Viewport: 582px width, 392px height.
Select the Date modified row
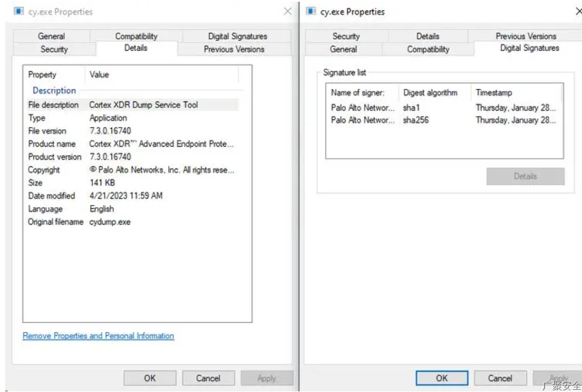[132, 196]
